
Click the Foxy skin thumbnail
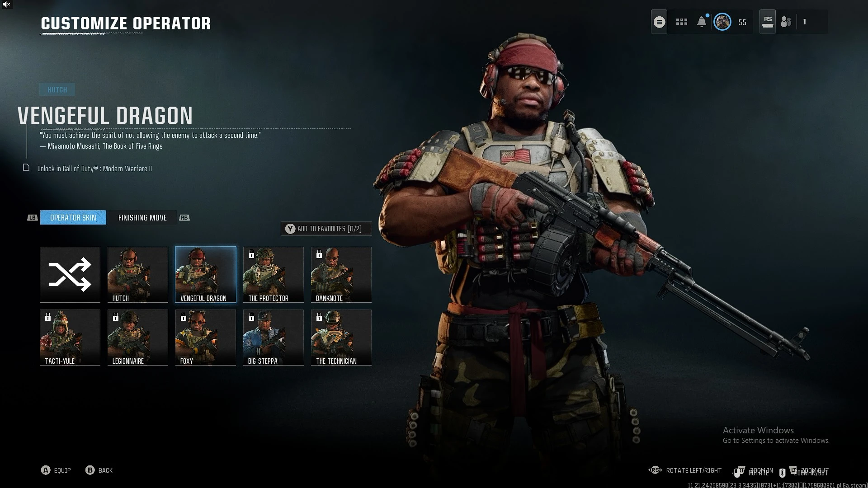(206, 337)
